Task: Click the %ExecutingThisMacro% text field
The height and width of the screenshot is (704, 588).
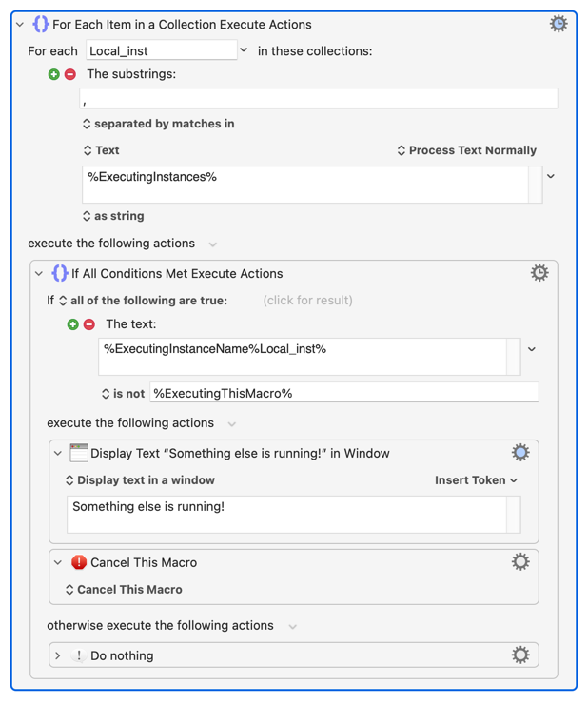Action: (343, 393)
